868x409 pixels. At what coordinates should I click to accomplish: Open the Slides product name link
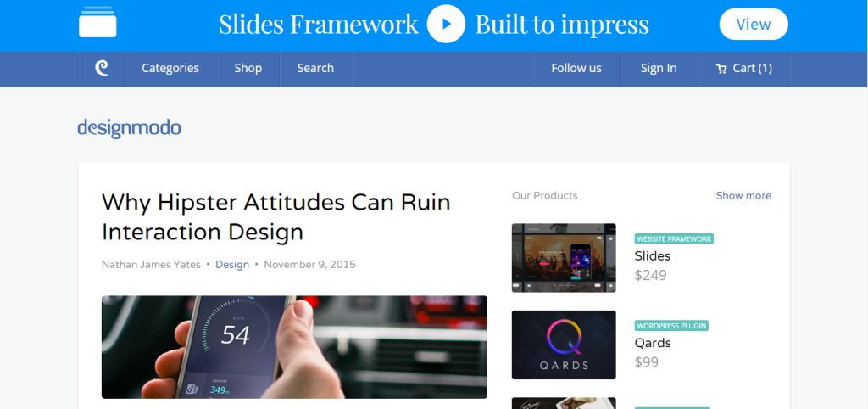tap(653, 256)
